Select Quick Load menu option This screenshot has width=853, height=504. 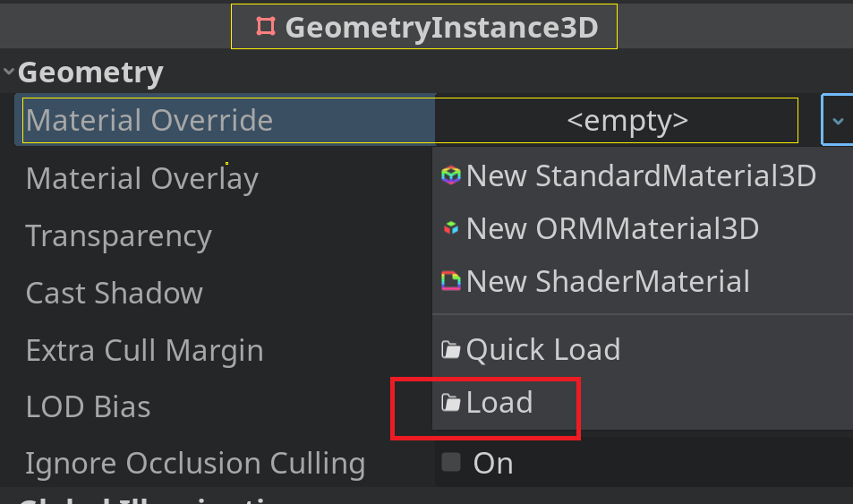(543, 349)
